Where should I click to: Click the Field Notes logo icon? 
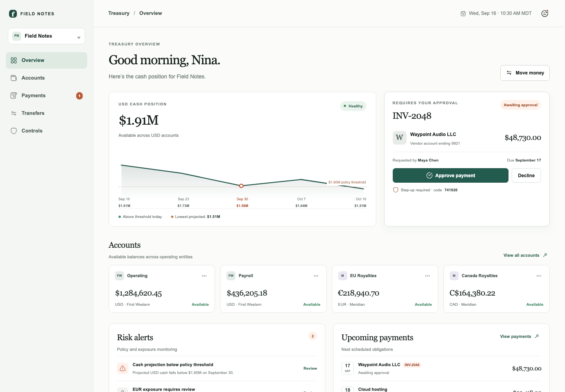coord(13,14)
